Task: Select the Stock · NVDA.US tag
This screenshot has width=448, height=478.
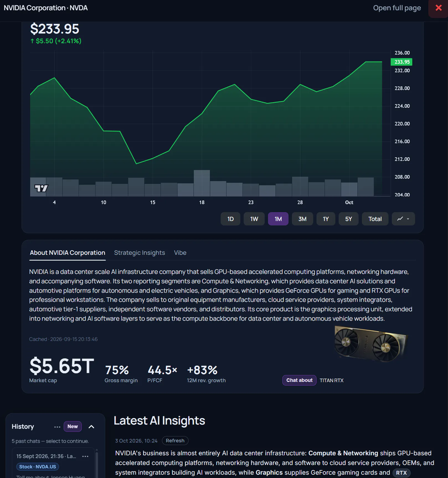Action: pos(38,467)
